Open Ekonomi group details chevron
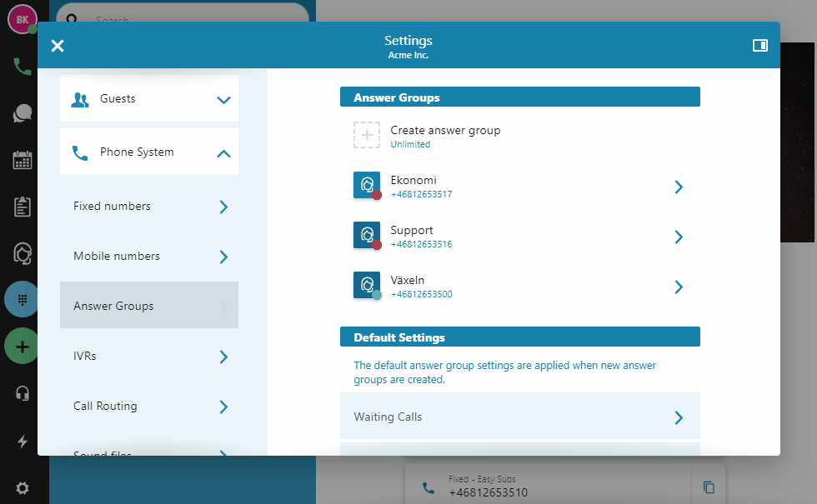Image resolution: width=817 pixels, height=504 pixels. (679, 187)
